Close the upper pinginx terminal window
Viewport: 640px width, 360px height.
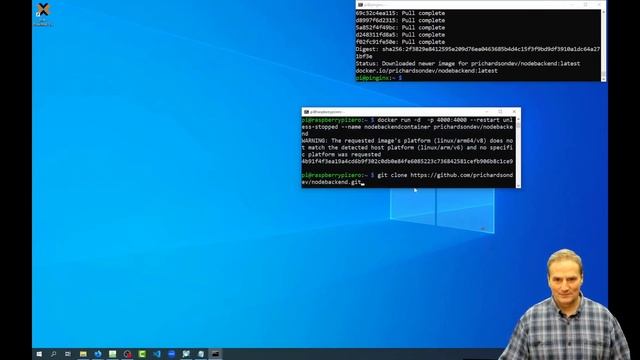coord(599,4)
